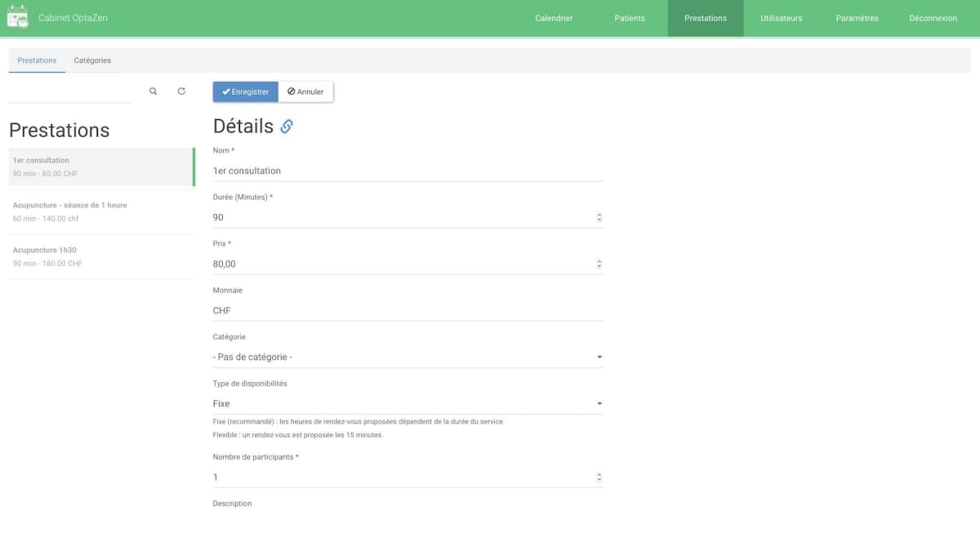Navigate to the Patients section
Screen dimensions: 980x560
tap(630, 17)
